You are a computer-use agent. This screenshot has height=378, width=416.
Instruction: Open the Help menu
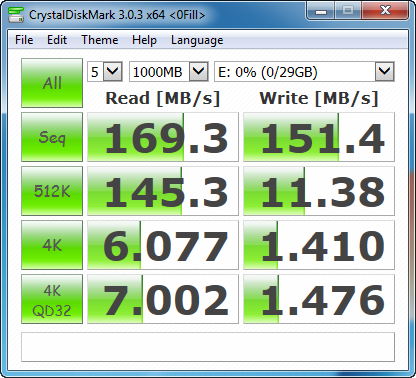[144, 40]
